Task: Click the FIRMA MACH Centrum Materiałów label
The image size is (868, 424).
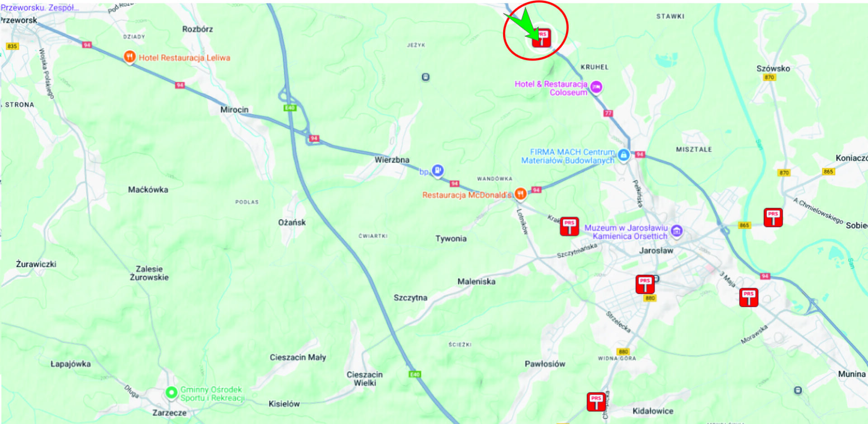Action: (568, 156)
